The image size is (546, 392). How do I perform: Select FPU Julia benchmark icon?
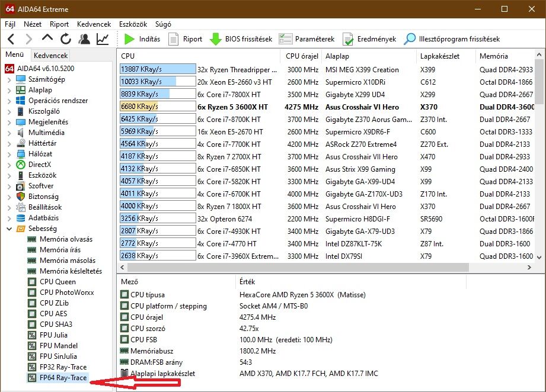[31, 335]
